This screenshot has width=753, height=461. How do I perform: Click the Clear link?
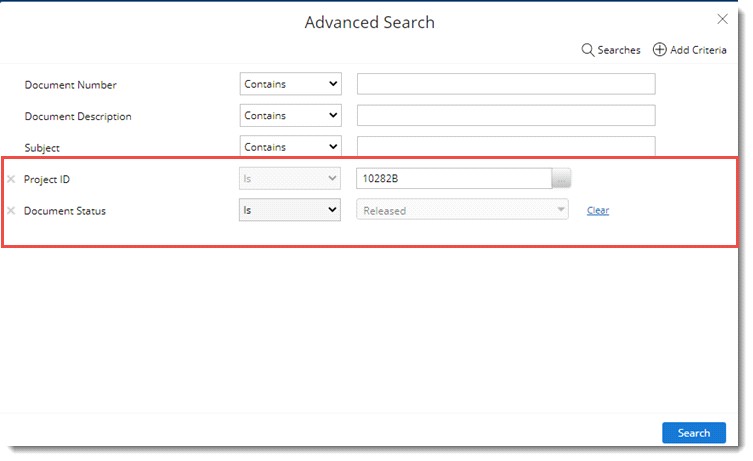(x=598, y=211)
